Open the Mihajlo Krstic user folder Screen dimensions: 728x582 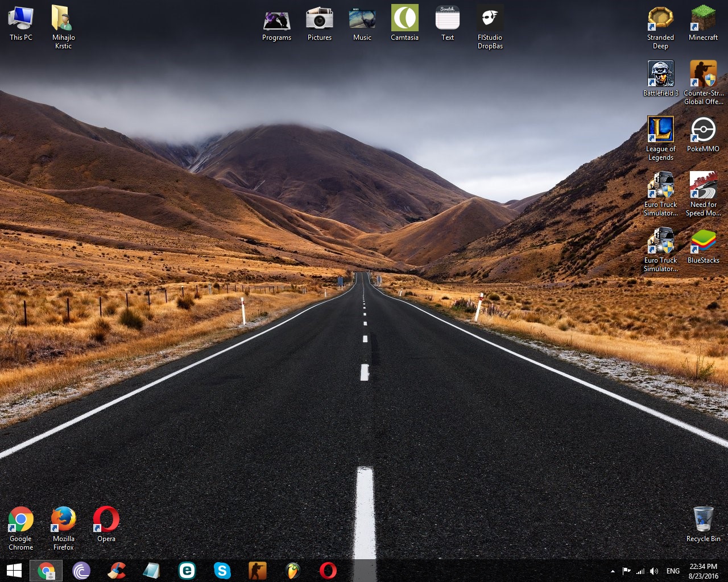pos(64,27)
